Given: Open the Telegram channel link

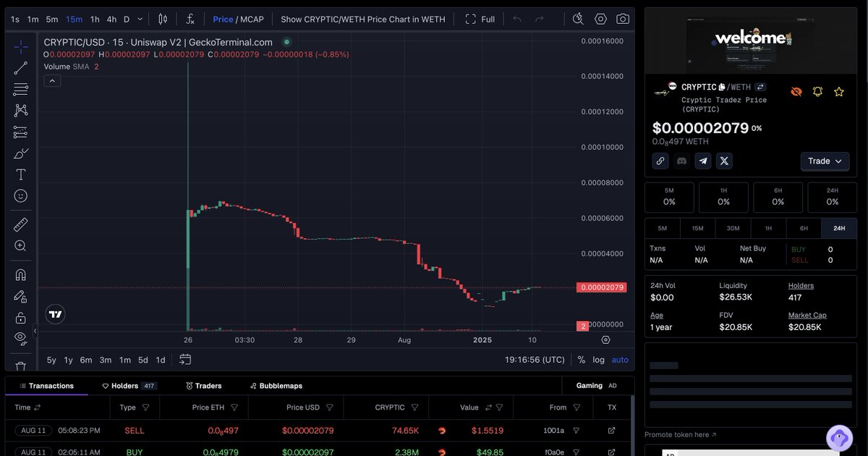Looking at the screenshot, I should (x=703, y=161).
